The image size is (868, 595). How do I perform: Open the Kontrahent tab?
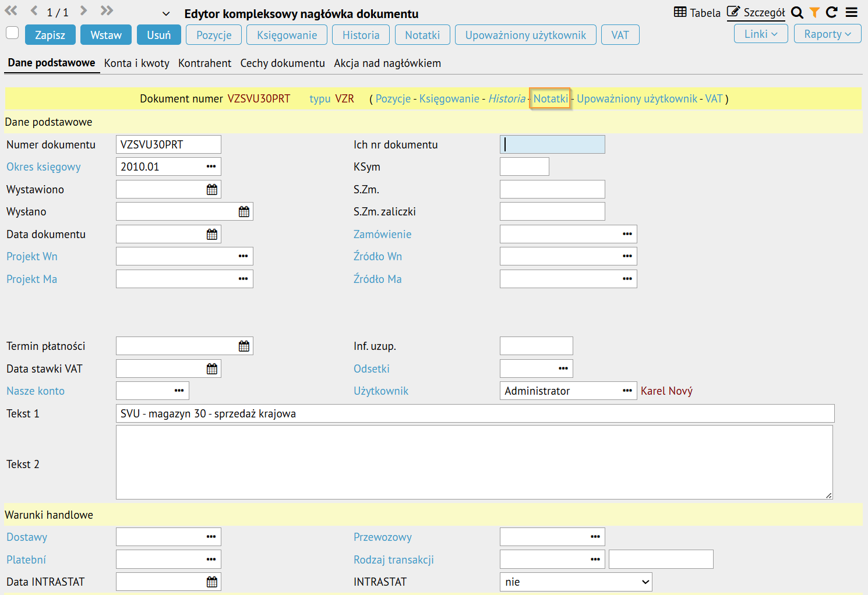(x=204, y=63)
